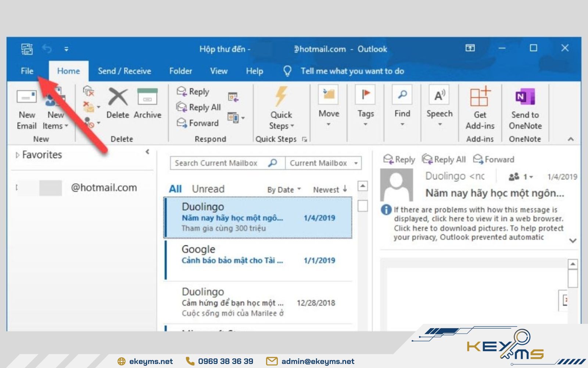
Task: Click Reply All in the ribbon
Action: click(x=198, y=107)
